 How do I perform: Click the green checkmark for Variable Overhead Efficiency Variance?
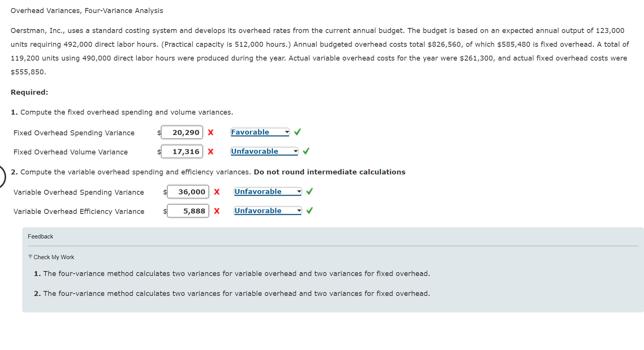tap(310, 210)
